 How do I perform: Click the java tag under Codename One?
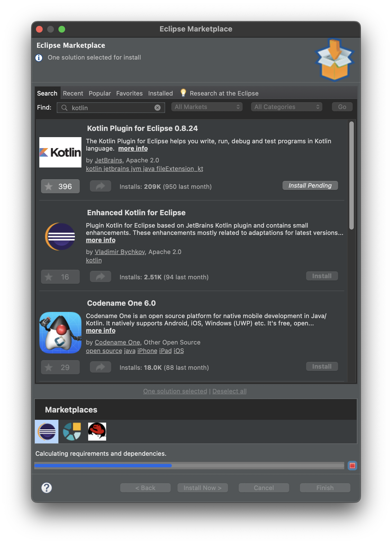130,351
